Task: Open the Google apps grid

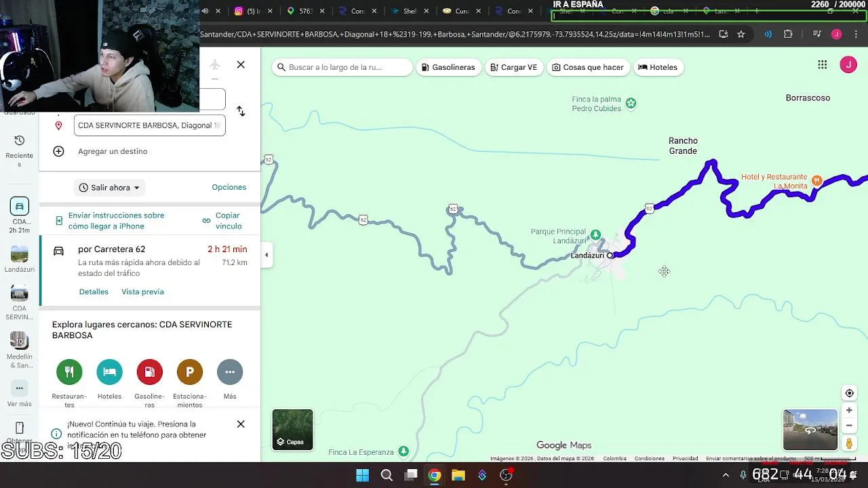Action: point(823,64)
